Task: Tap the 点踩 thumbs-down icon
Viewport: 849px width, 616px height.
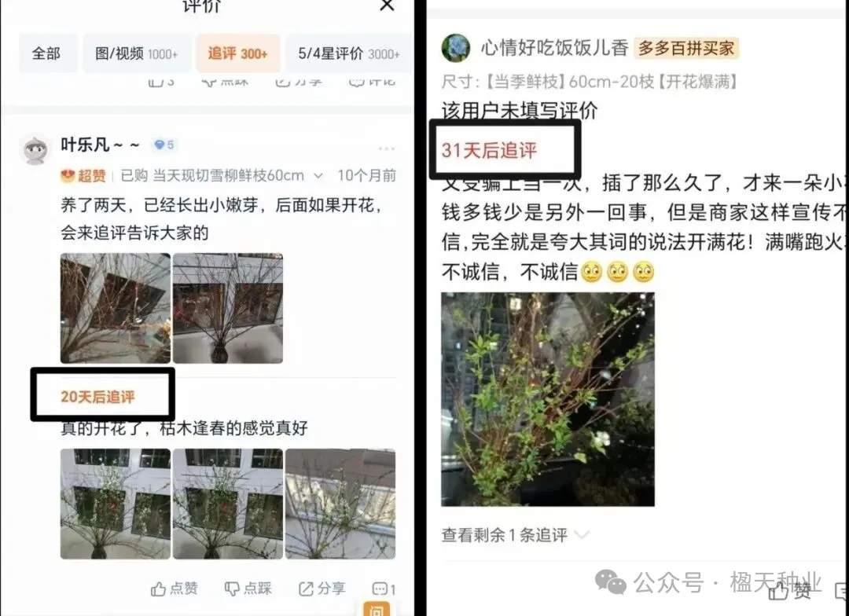Action: [x=232, y=589]
